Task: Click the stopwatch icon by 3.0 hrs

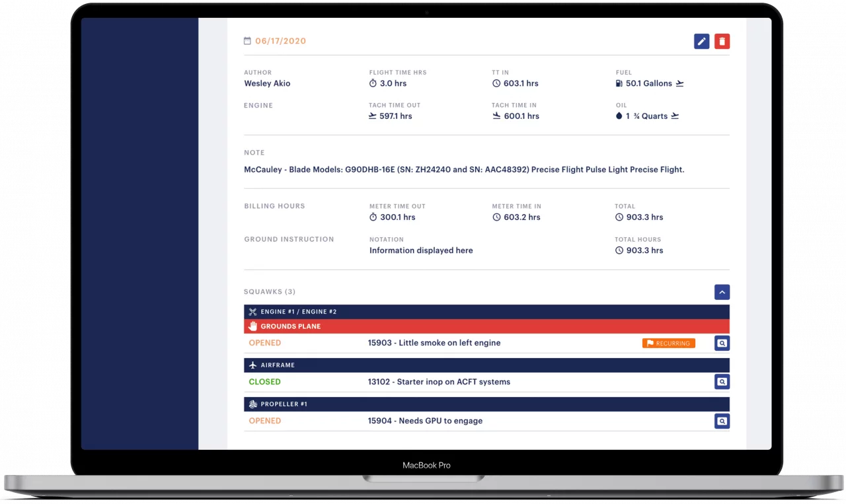Action: click(373, 83)
